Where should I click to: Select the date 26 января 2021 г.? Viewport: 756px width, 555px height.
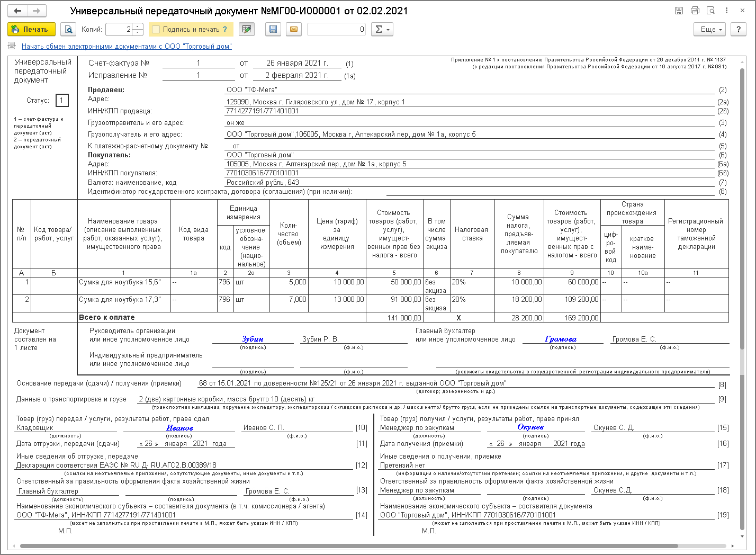point(297,63)
